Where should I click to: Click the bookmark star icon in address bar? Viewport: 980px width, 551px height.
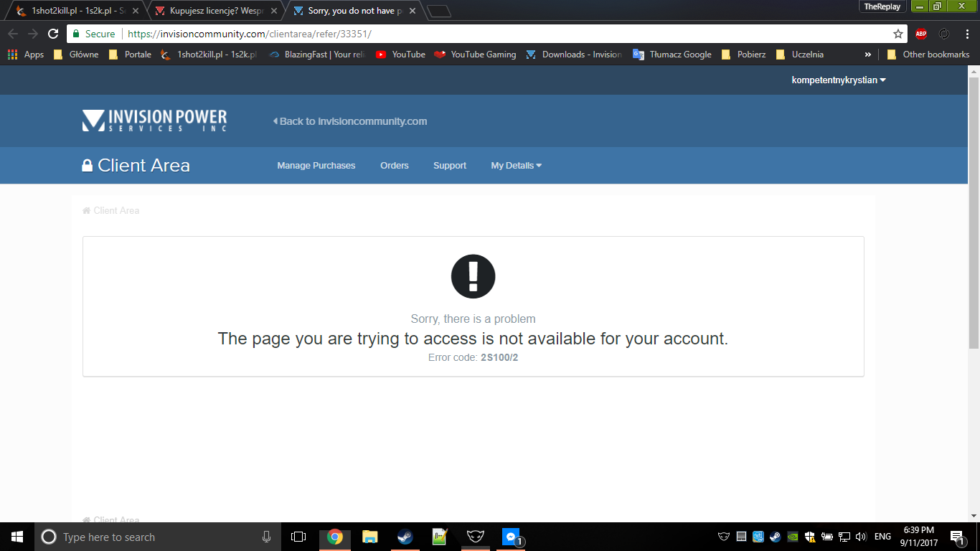pyautogui.click(x=897, y=34)
